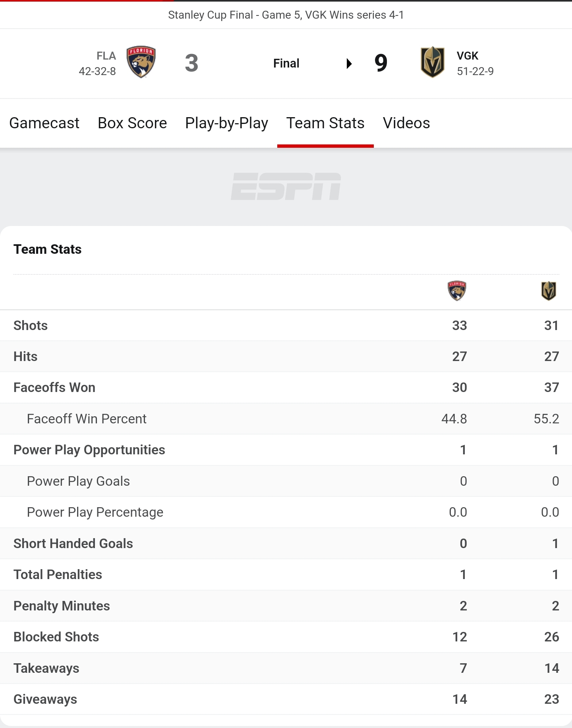This screenshot has width=572, height=728.
Task: Click the Final game status text
Action: 286,64
